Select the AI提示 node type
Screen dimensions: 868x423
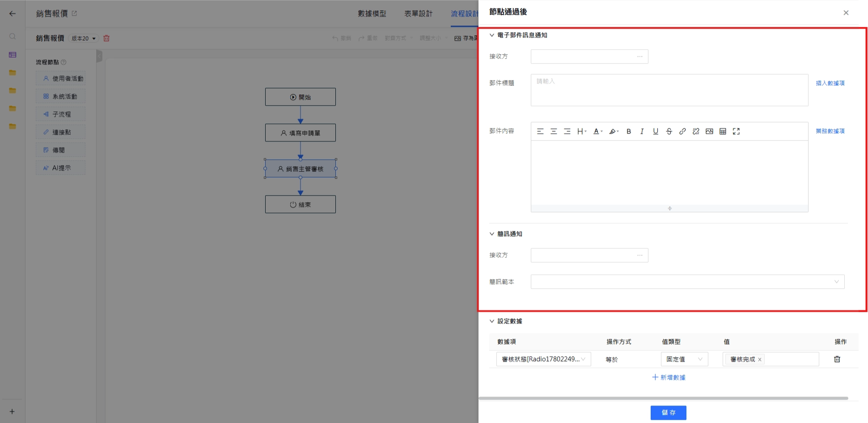click(60, 168)
